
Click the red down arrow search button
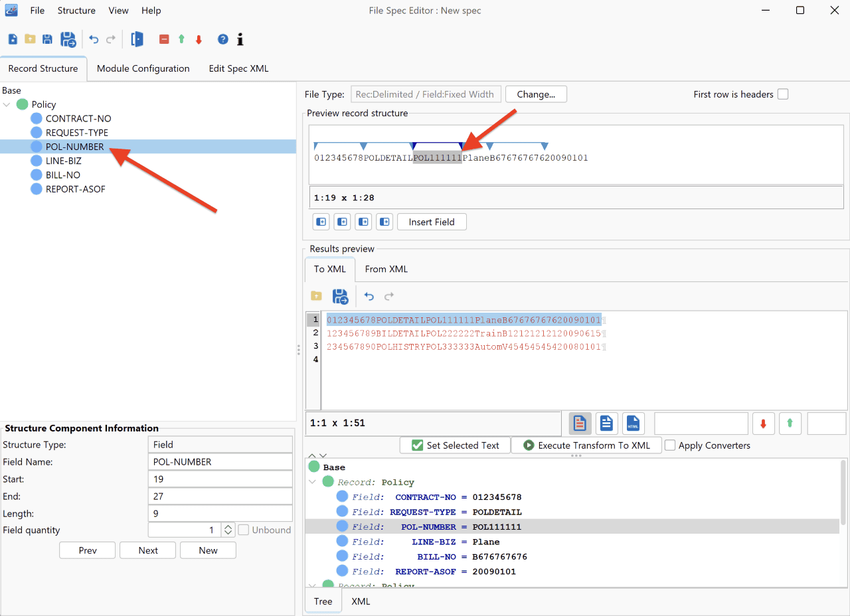pos(763,423)
